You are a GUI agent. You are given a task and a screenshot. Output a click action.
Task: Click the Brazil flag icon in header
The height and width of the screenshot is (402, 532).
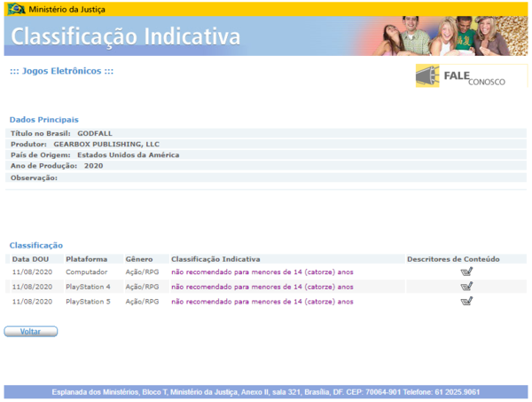click(x=15, y=8)
